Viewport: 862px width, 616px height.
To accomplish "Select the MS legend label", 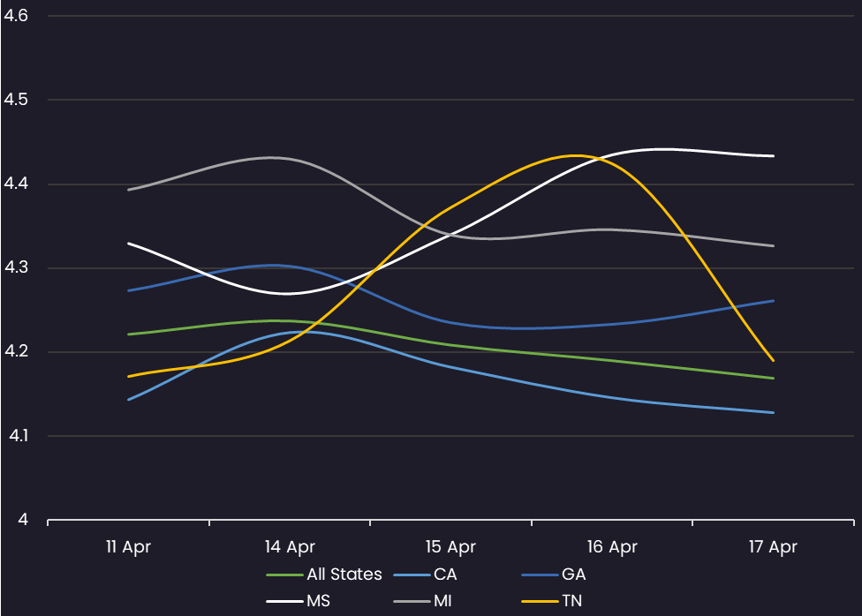I will coord(320,601).
